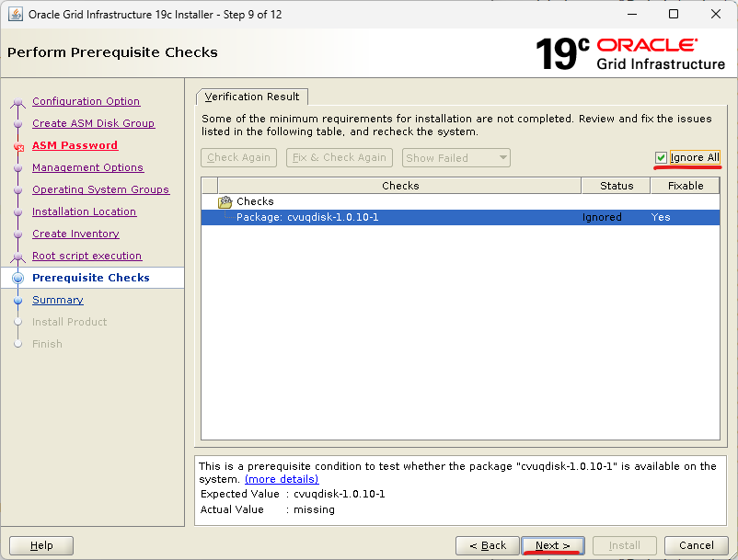This screenshot has width=738, height=560.
Task: Click the Prerequisite Checks current step bullet
Action: pyautogui.click(x=17, y=278)
